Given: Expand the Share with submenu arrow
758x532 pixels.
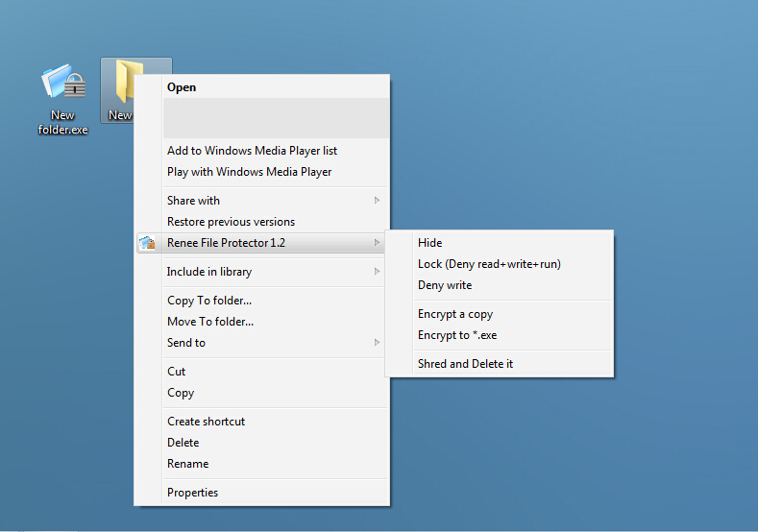Looking at the screenshot, I should pyautogui.click(x=377, y=201).
